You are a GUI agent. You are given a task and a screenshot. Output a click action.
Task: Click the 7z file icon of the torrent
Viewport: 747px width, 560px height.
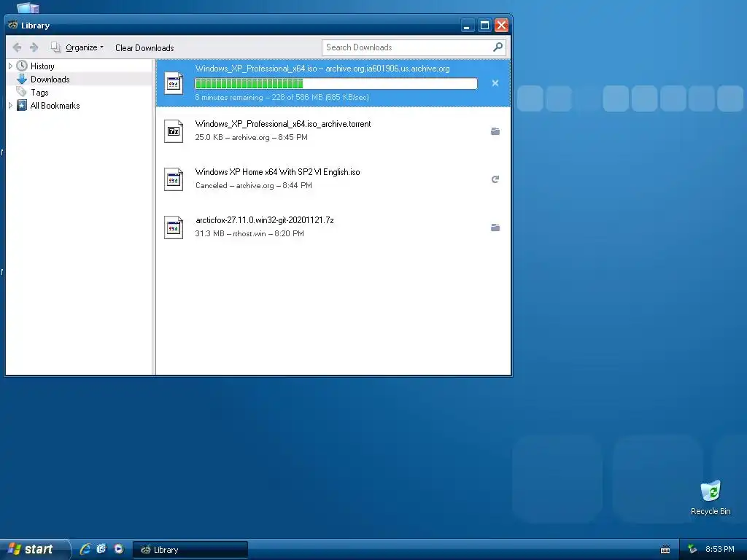(x=174, y=131)
